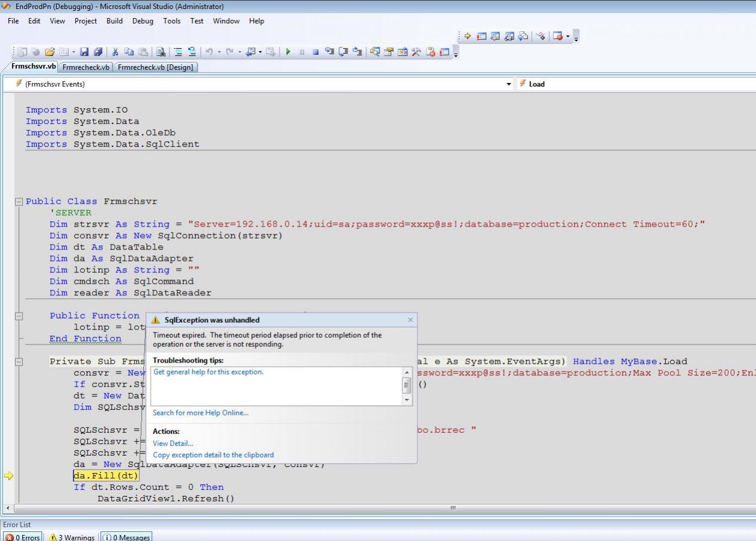756x541 pixels.
Task: Click the Step Into debug icon
Action: [330, 52]
